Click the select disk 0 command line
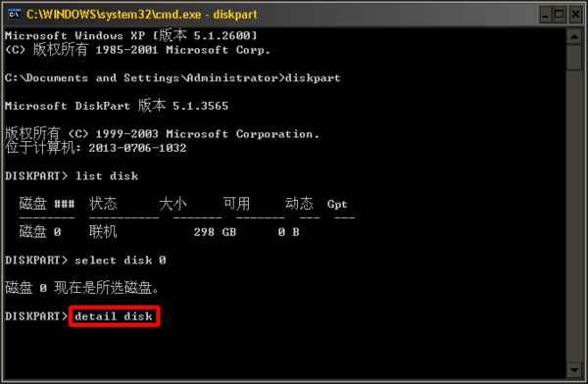The width and height of the screenshot is (588, 384). [x=85, y=260]
